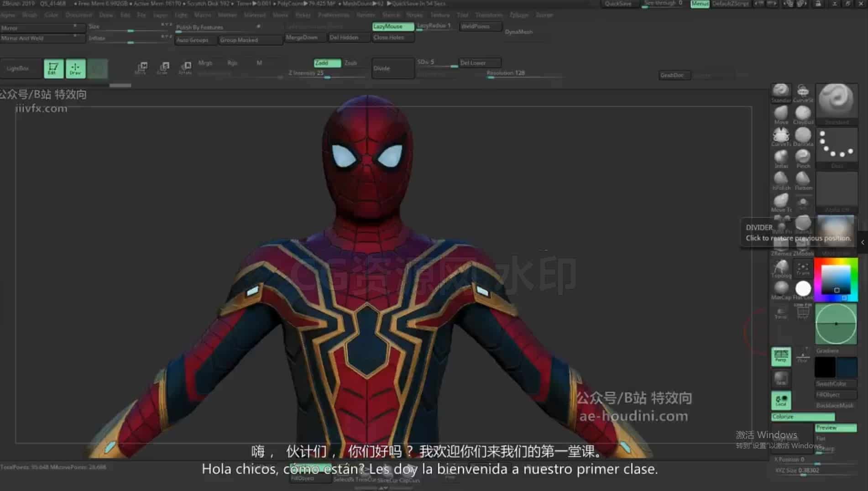Adjust the Z Intensity slider
Image resolution: width=868 pixels, height=491 pixels.
[x=326, y=73]
